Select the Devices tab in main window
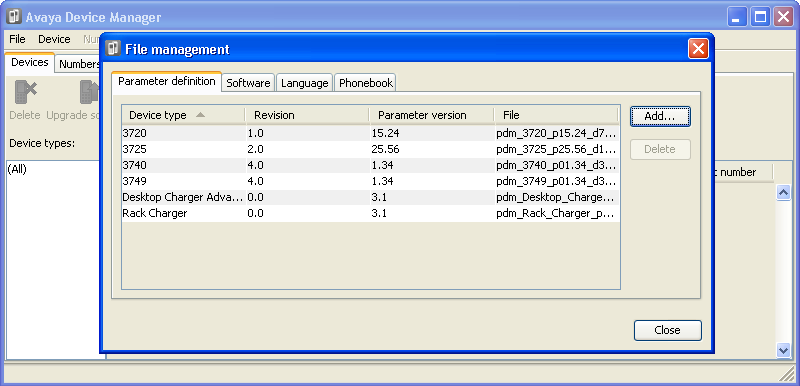 30,62
